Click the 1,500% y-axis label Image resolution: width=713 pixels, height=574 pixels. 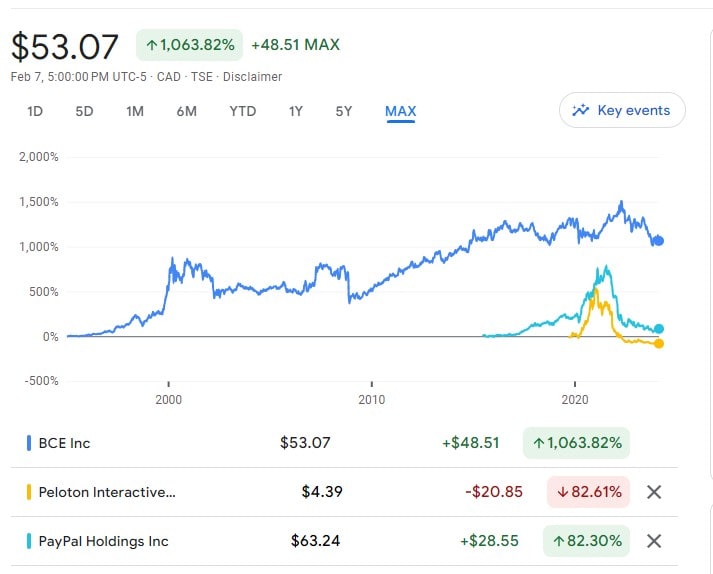click(39, 202)
